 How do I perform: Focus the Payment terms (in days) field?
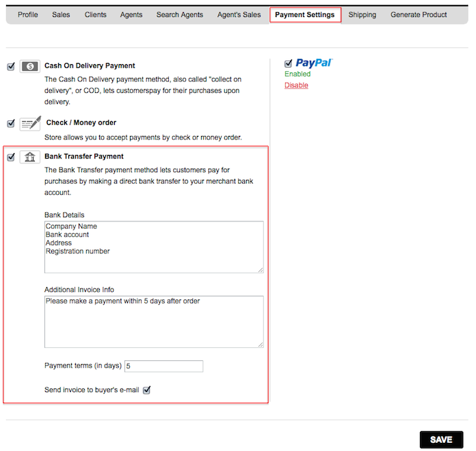[x=163, y=366]
